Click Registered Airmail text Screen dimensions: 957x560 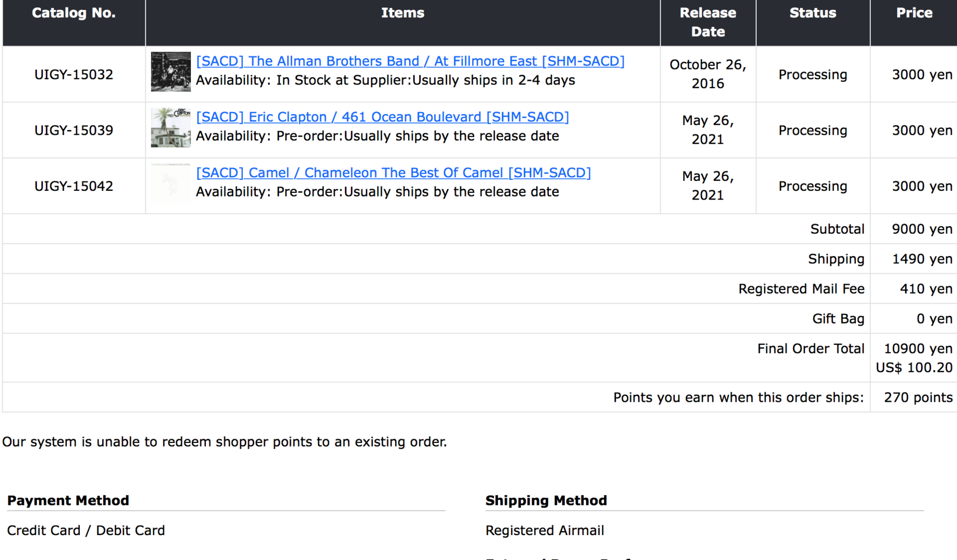tap(545, 531)
